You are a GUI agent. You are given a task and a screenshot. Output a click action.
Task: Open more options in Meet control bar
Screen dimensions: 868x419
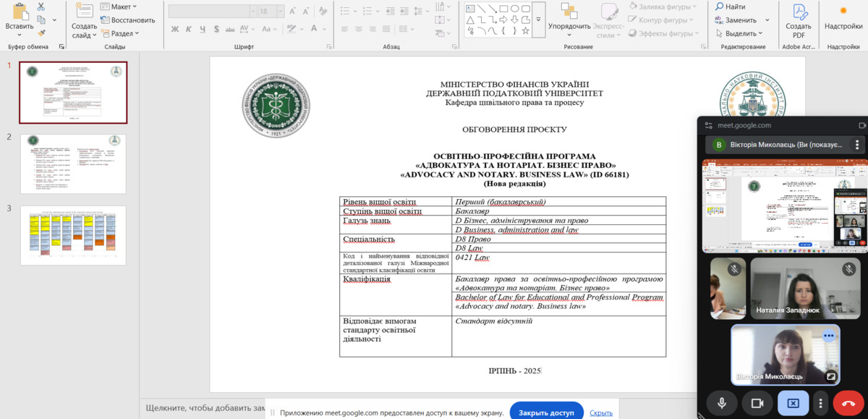tap(820, 403)
